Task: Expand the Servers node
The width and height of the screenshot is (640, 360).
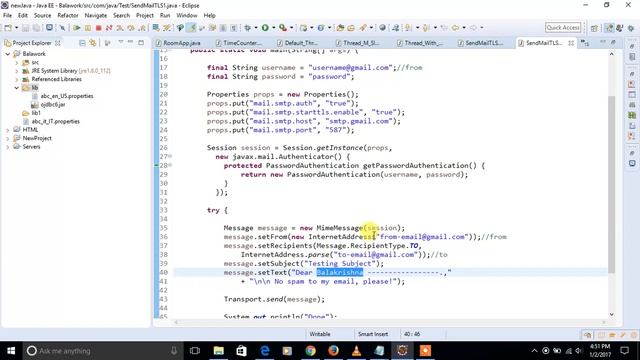Action: tap(8, 147)
